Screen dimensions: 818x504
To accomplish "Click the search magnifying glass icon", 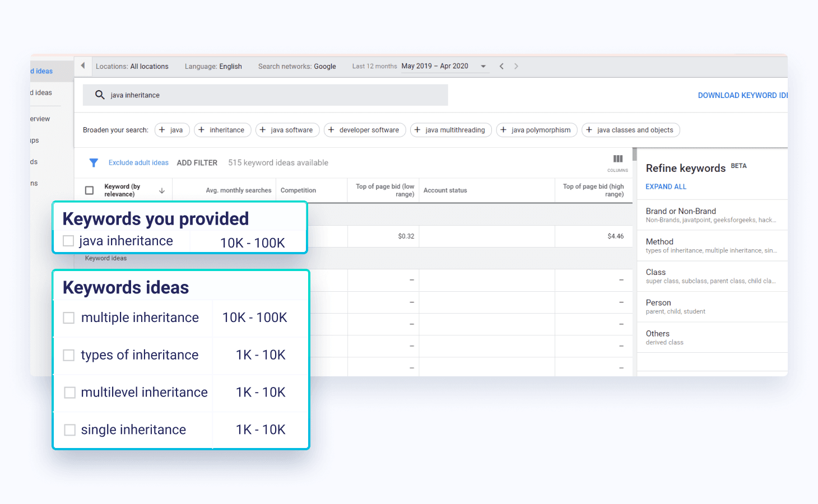I will click(100, 95).
